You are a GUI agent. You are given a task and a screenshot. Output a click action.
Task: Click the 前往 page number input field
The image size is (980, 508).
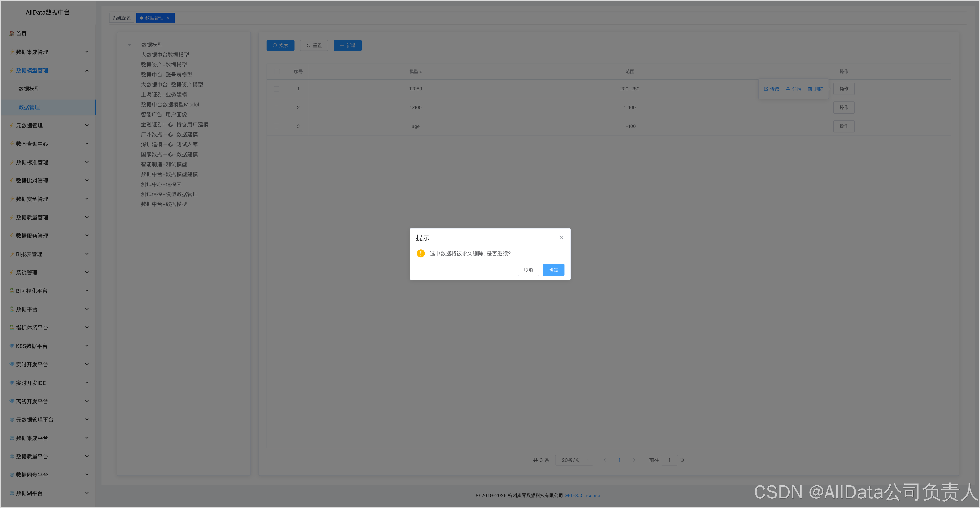(669, 460)
